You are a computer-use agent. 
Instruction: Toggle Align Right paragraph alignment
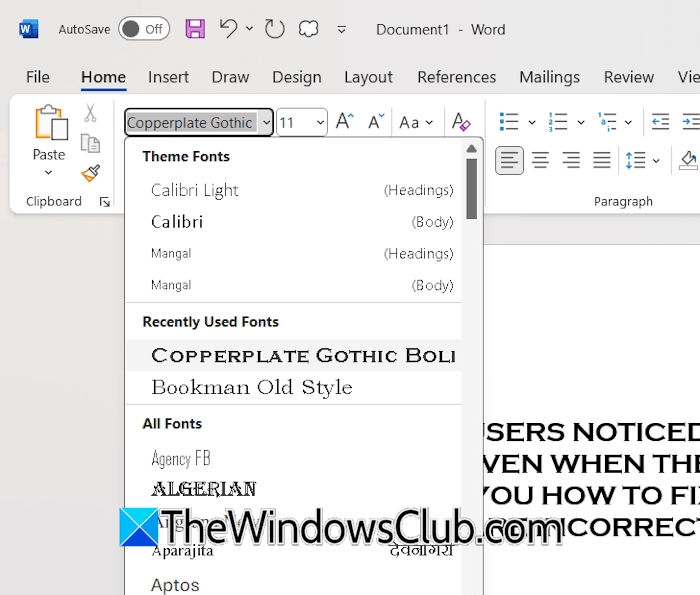571,160
